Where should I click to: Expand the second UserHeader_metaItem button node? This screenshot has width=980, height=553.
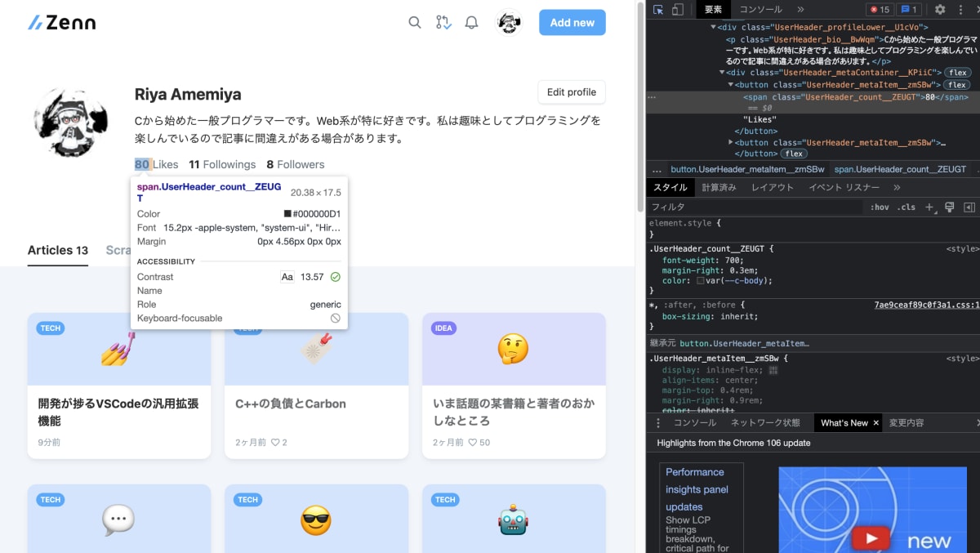pyautogui.click(x=732, y=143)
